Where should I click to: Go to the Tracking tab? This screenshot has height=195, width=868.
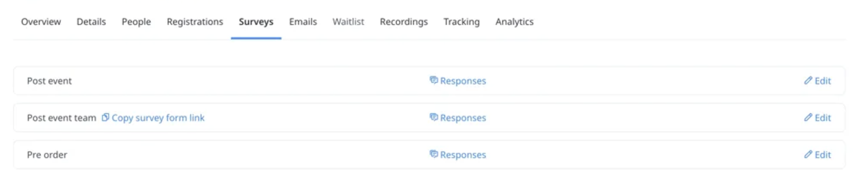pyautogui.click(x=461, y=22)
